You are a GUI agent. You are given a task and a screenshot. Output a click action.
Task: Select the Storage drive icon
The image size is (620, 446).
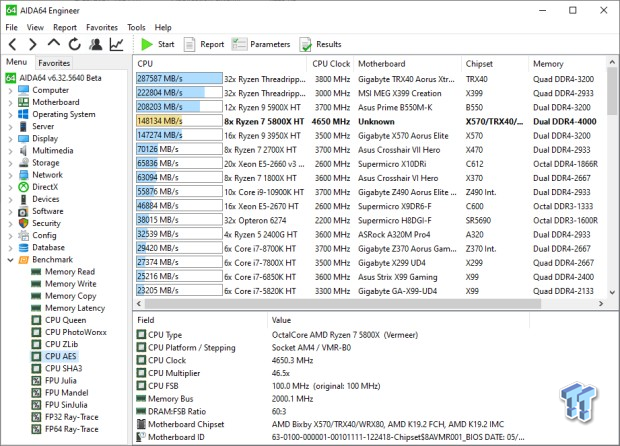point(24,163)
